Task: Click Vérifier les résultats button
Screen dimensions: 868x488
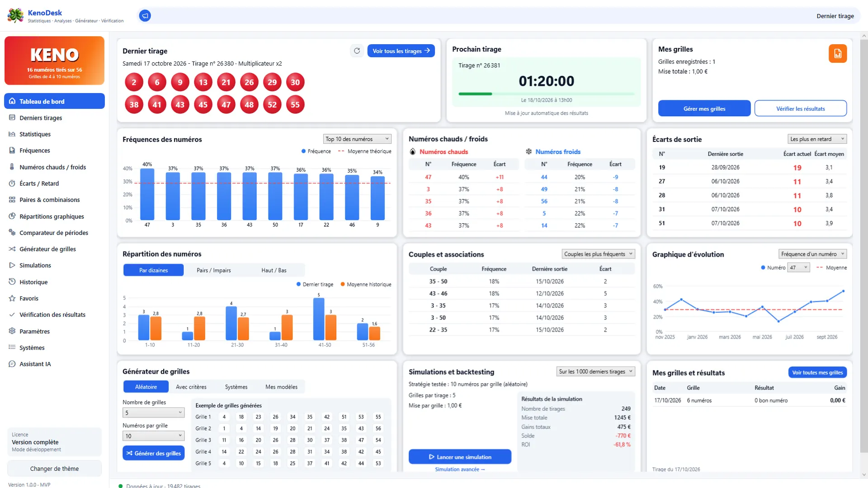Action: [800, 108]
